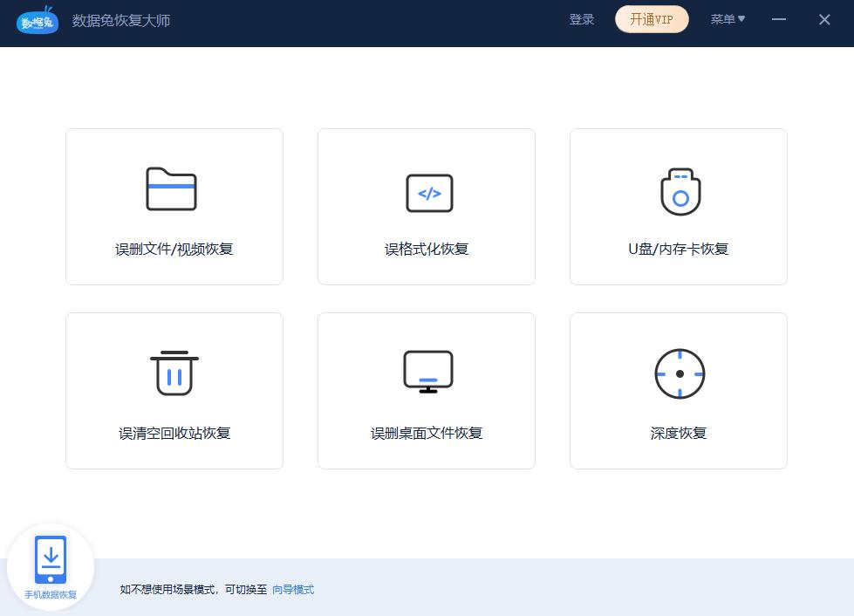854x616 pixels.
Task: Select the folder icon for 误删文件/视频恢复
Action: pyautogui.click(x=173, y=190)
